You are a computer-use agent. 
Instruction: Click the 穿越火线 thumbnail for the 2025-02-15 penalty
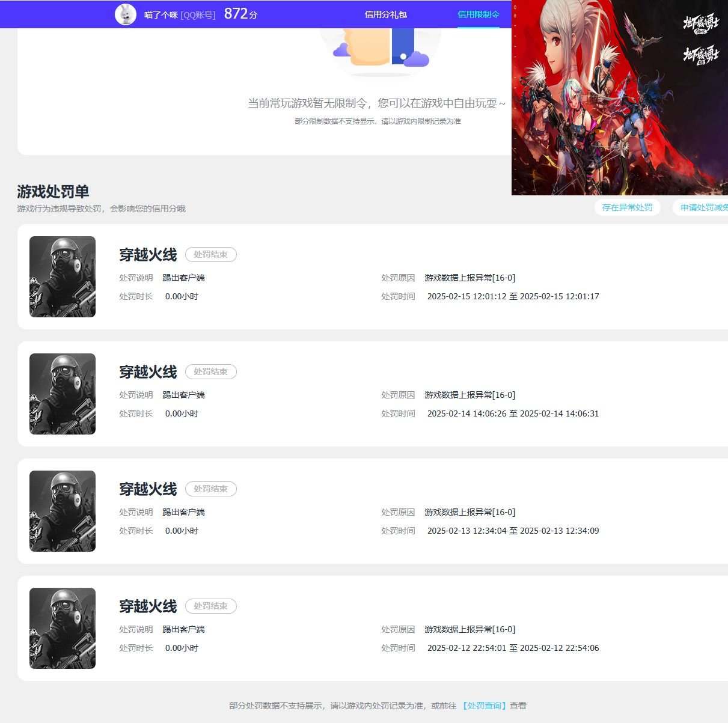63,276
